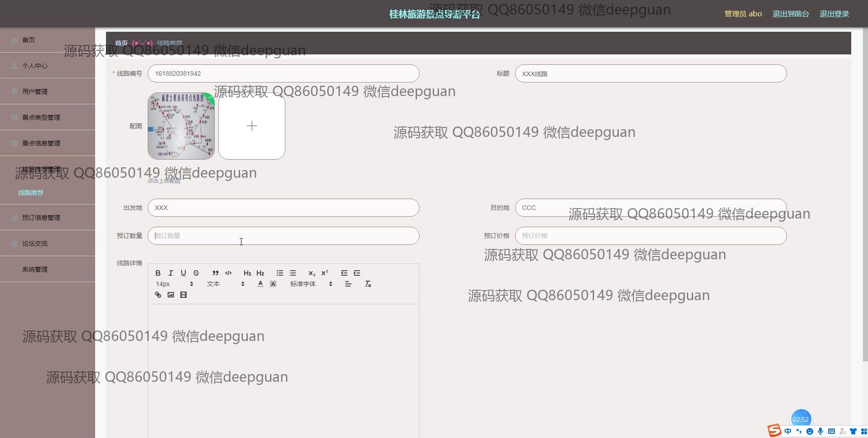Toggle bold formatting
The width and height of the screenshot is (868, 438).
pos(158,273)
